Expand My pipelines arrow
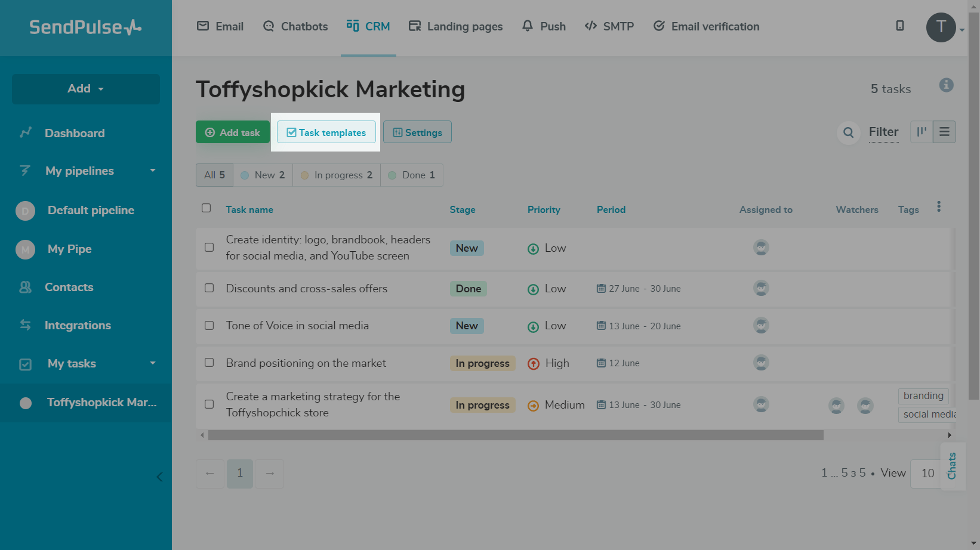Image resolution: width=980 pixels, height=550 pixels. pyautogui.click(x=153, y=171)
